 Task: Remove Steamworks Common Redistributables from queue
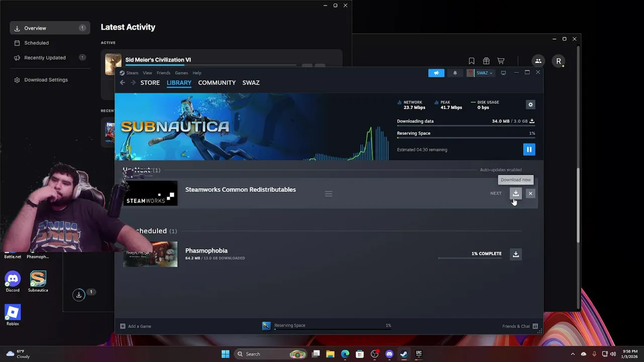click(530, 193)
